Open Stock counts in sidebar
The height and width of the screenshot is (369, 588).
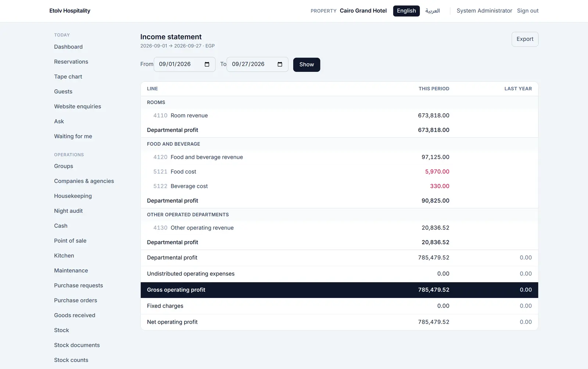(x=71, y=360)
